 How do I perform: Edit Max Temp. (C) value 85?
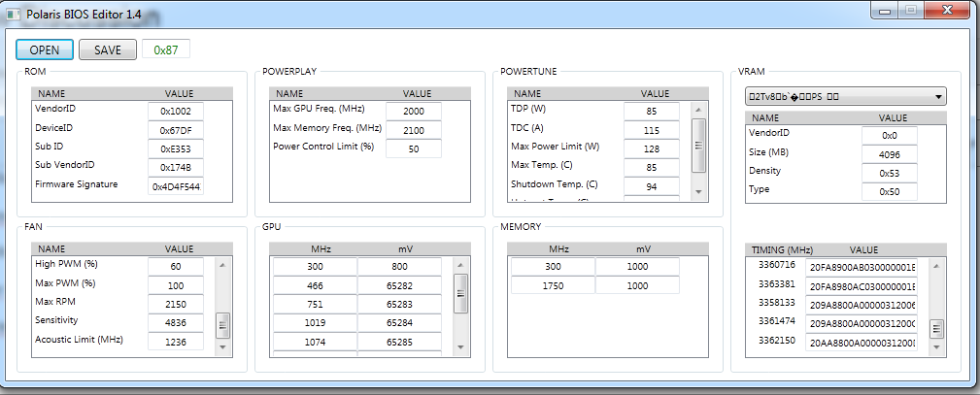pyautogui.click(x=652, y=168)
